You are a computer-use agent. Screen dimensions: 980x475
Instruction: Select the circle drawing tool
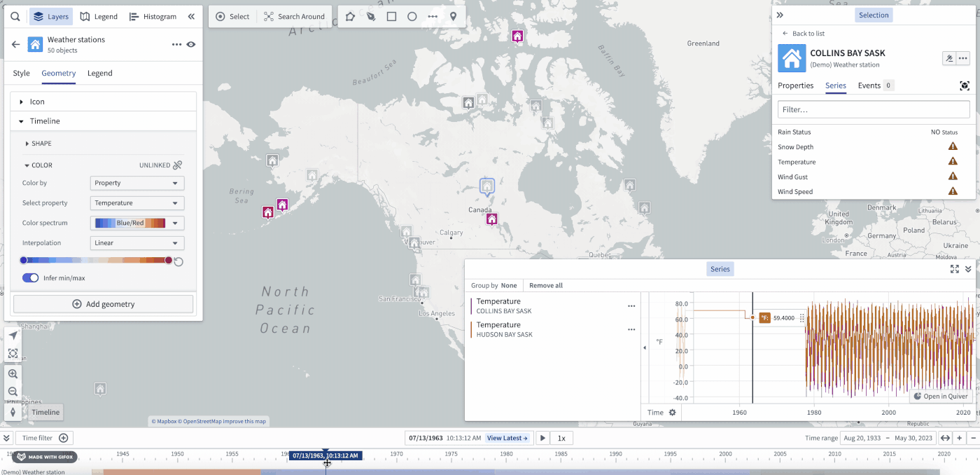(412, 16)
